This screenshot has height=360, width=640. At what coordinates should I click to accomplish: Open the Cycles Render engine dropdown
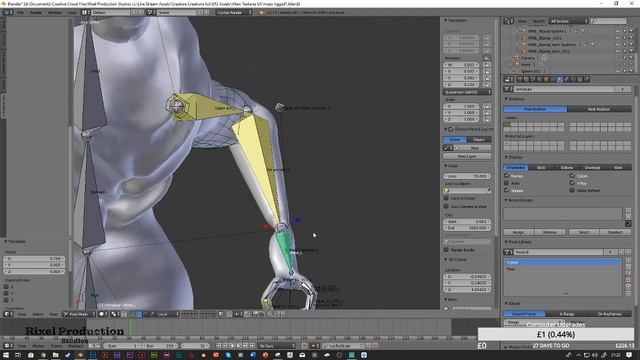point(234,13)
